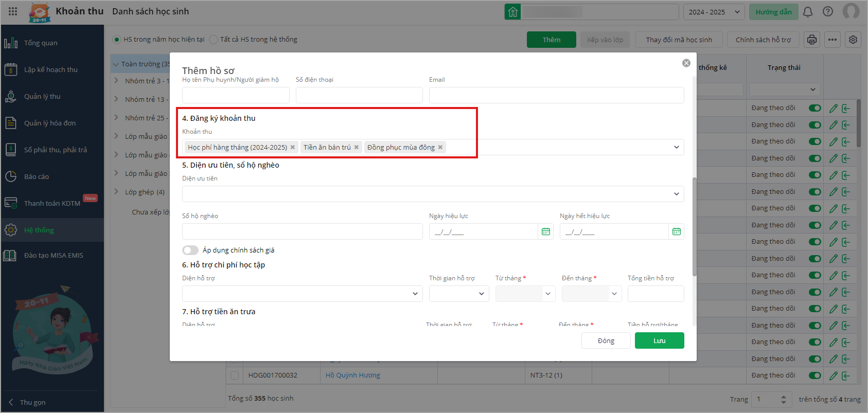
Task: Click the Họ tên Phụ huynh input field
Action: pos(236,95)
